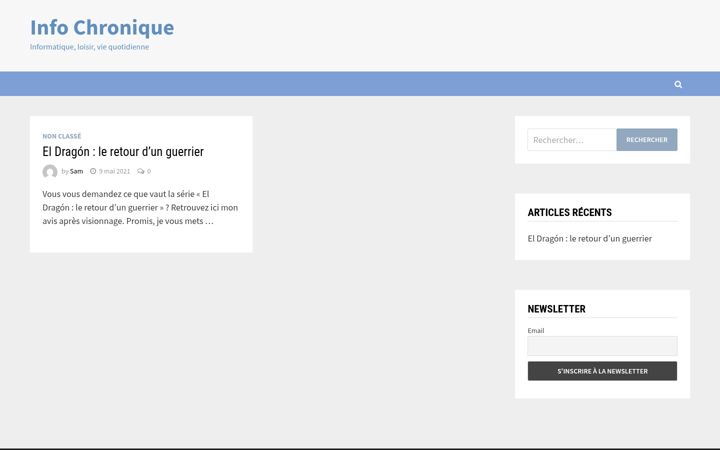Viewport: 720px width, 450px height.
Task: Click the article excerpt text
Action: [140, 208]
